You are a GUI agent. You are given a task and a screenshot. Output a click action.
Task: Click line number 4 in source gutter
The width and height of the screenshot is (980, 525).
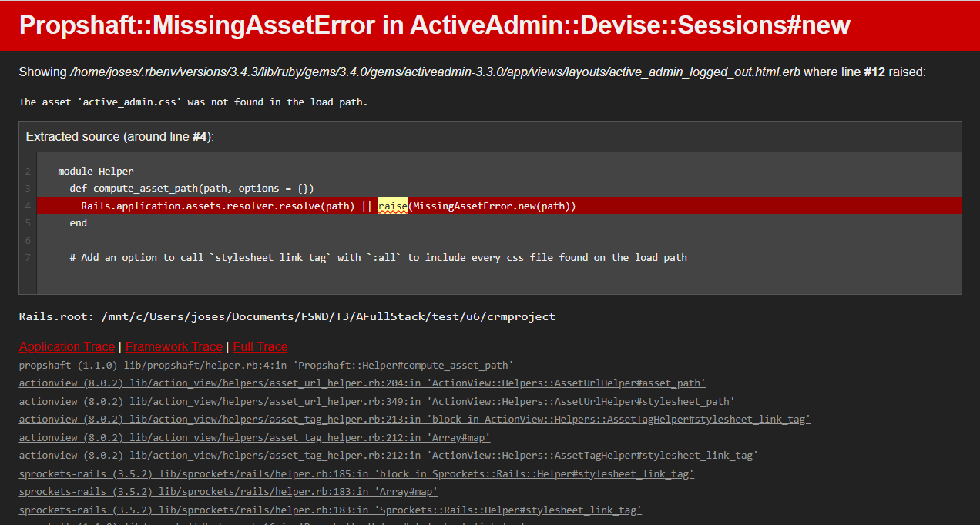pyautogui.click(x=28, y=206)
